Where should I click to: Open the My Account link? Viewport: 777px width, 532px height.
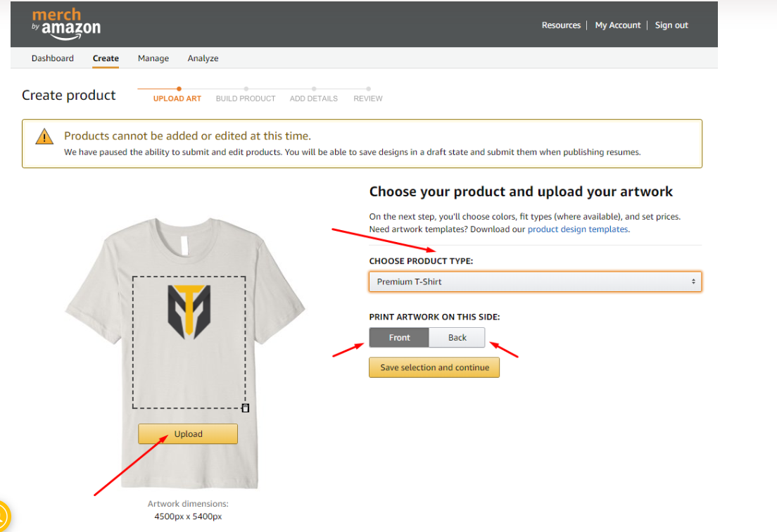click(617, 25)
